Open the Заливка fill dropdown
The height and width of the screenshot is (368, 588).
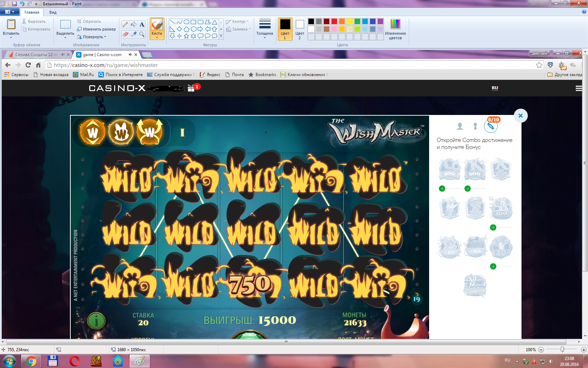pyautogui.click(x=238, y=29)
